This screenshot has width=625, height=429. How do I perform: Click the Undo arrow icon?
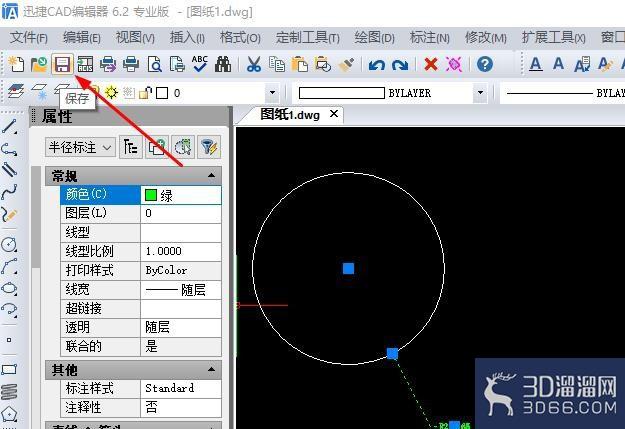tap(376, 65)
